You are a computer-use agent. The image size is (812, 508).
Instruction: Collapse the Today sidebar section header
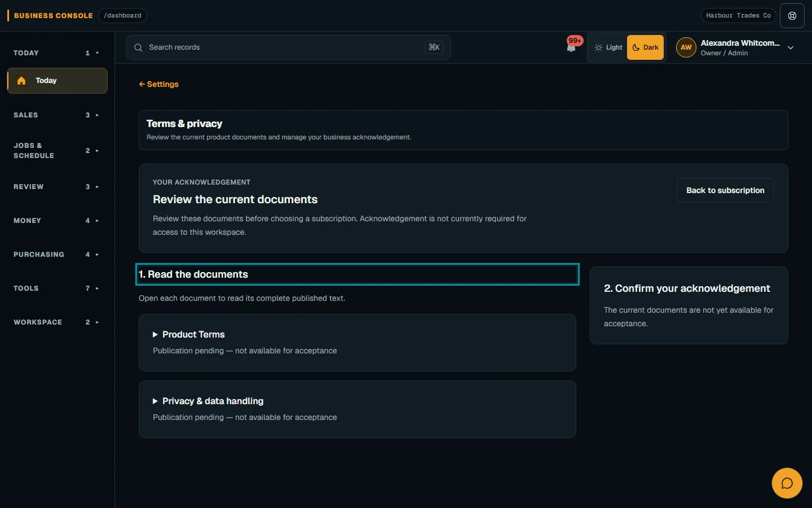tap(56, 53)
